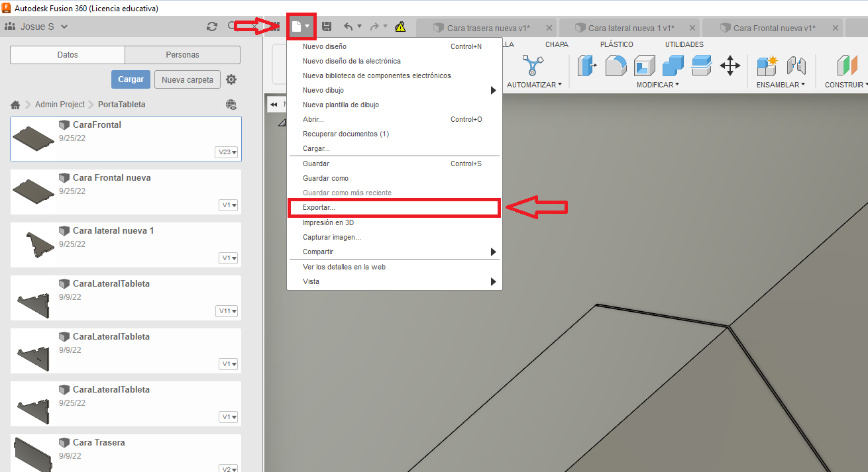Image resolution: width=868 pixels, height=472 pixels.
Task: Expand the Redo history arrow
Action: point(385,26)
